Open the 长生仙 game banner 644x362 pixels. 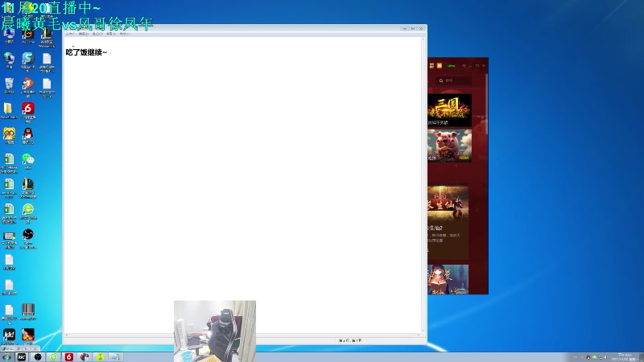click(x=448, y=203)
